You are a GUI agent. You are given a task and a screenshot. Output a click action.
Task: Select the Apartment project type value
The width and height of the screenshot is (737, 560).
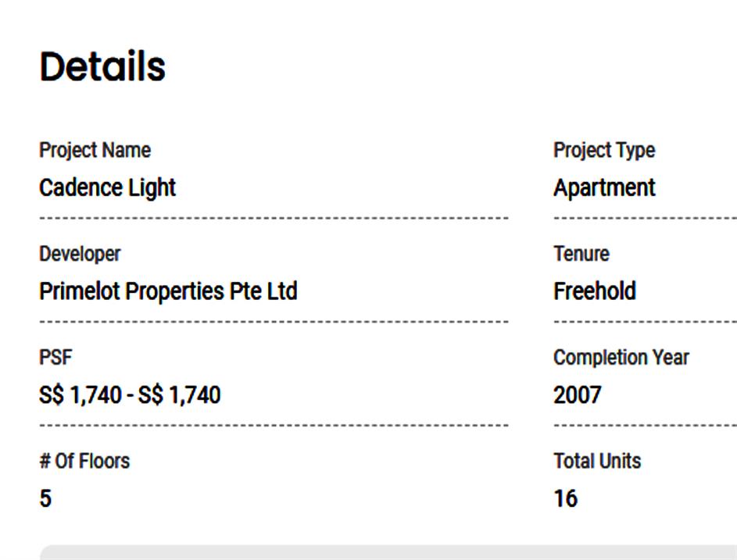click(x=604, y=187)
